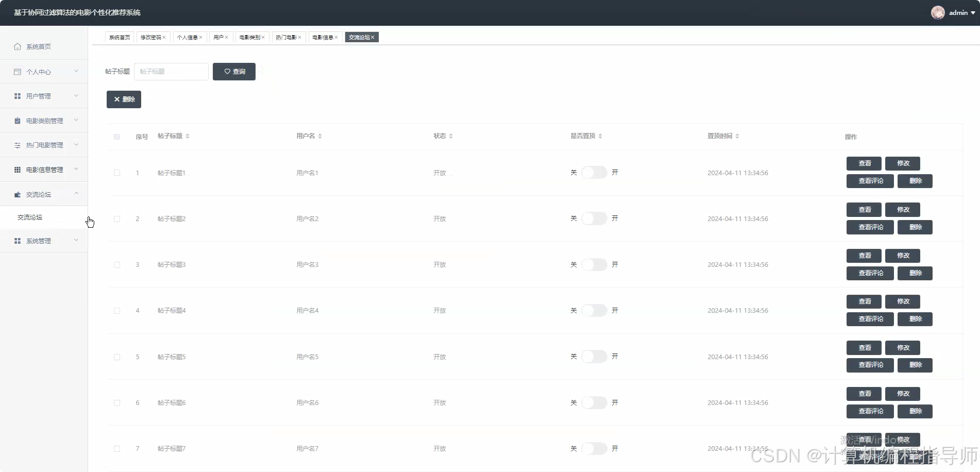The width and height of the screenshot is (980, 472).
Task: Close the 个人信息 tab with its X
Action: 201,37
